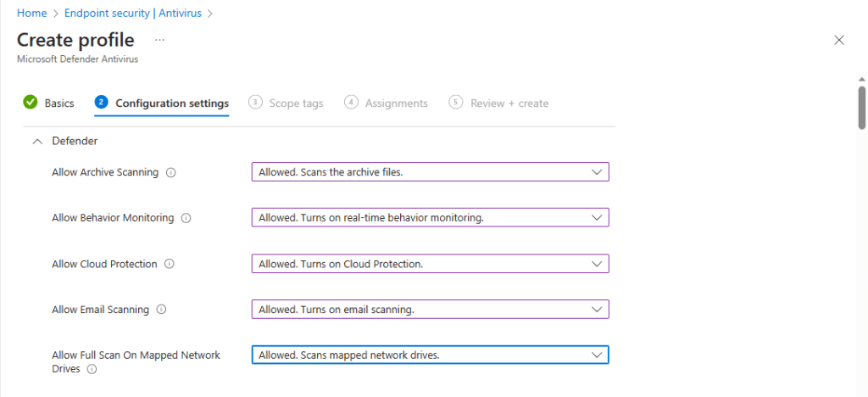This screenshot has height=397, width=868.
Task: Open Allow Archive Scanning dropdown
Action: (430, 172)
